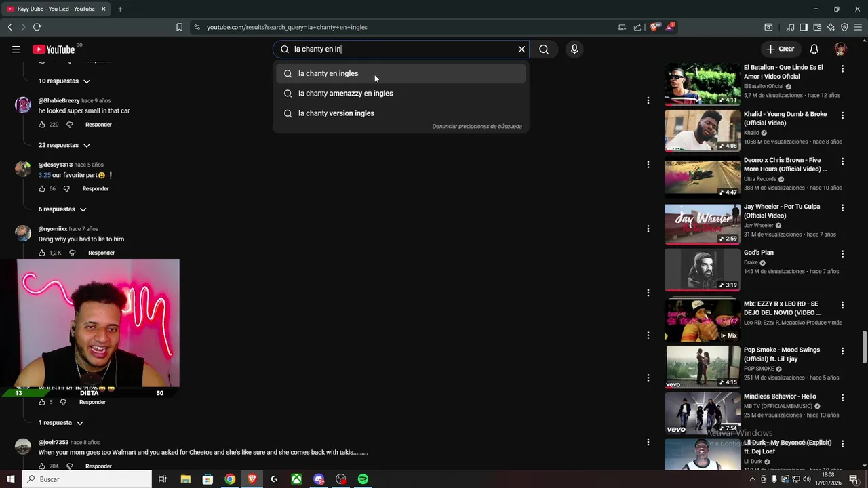Open the YouTube hamburger guide menu
Viewport: 868px width, 488px height.
tap(16, 49)
